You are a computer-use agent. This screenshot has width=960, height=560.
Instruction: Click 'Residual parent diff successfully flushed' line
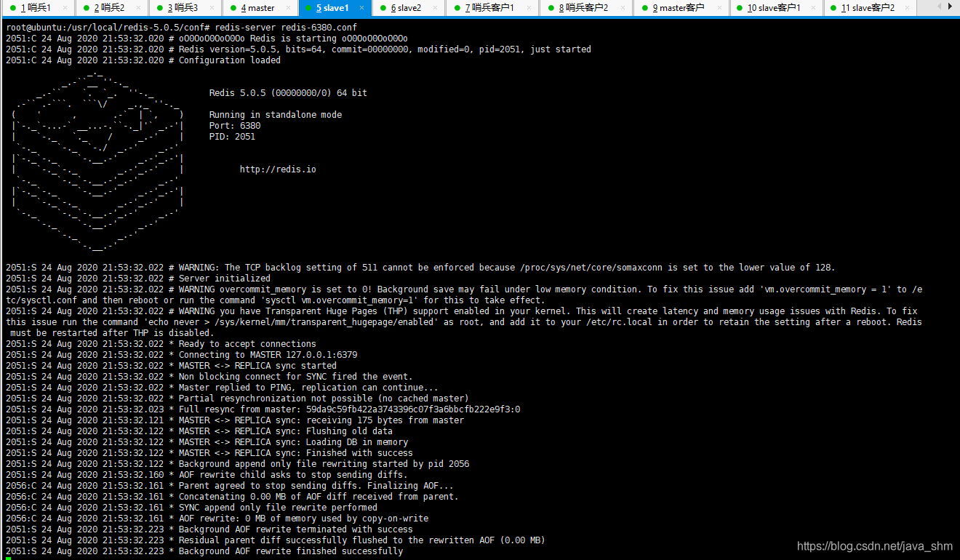pos(276,540)
